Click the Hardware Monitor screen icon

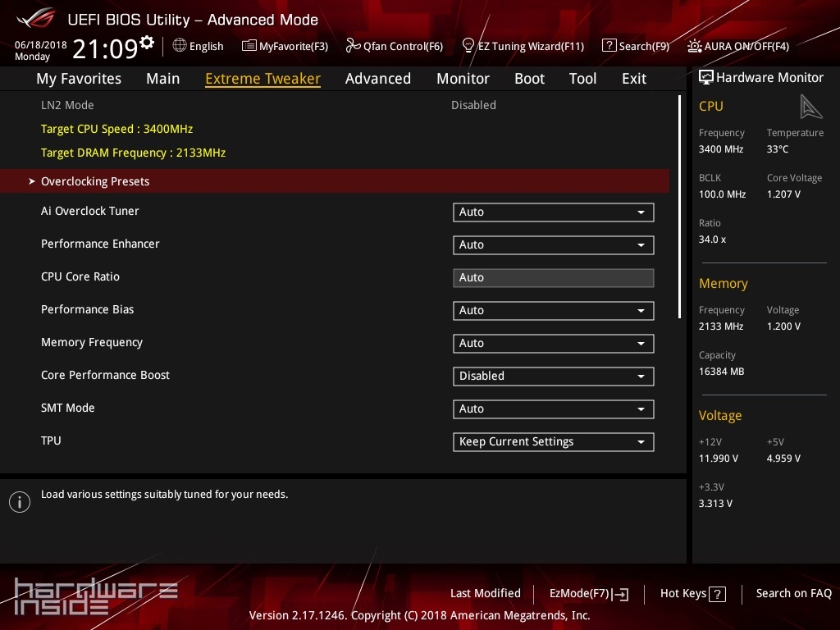click(706, 78)
